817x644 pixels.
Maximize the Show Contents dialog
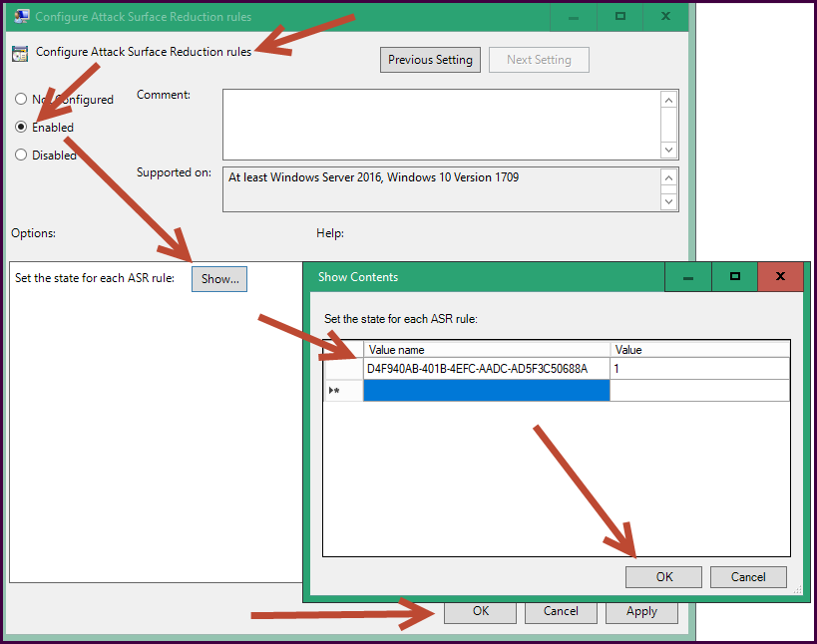tap(734, 276)
